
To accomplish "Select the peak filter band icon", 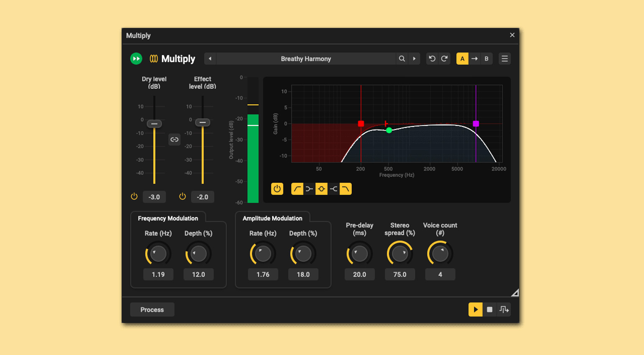I will pyautogui.click(x=321, y=189).
